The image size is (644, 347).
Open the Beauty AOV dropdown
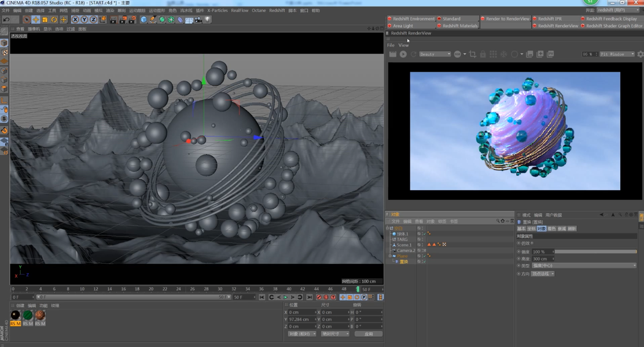tap(435, 54)
